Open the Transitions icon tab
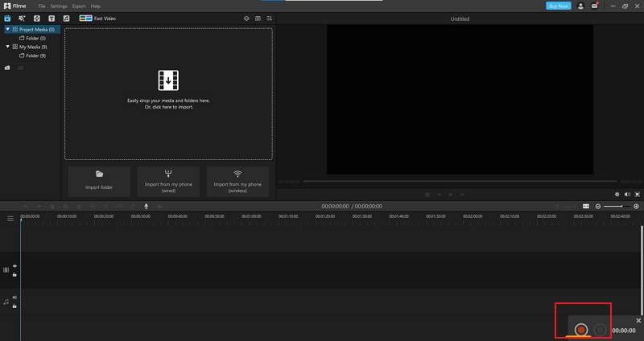 [x=36, y=18]
